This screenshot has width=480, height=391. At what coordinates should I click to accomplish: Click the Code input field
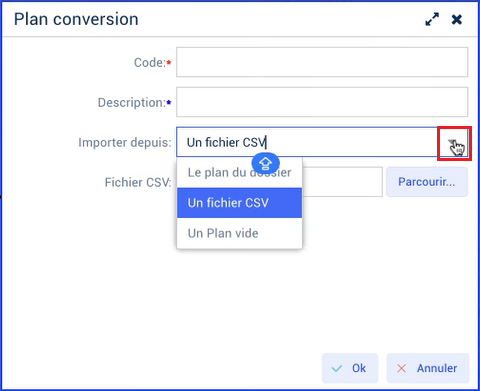pos(322,62)
